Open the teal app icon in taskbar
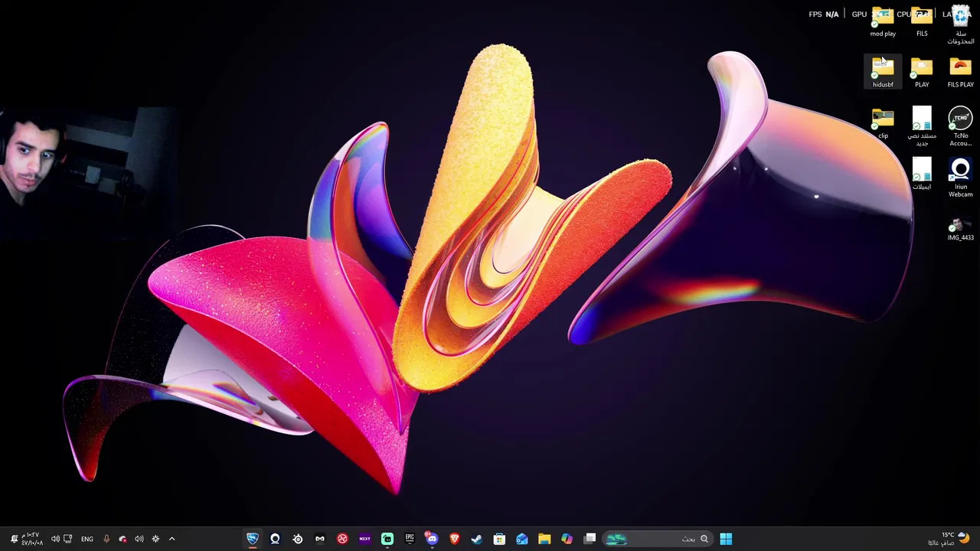 click(387, 539)
